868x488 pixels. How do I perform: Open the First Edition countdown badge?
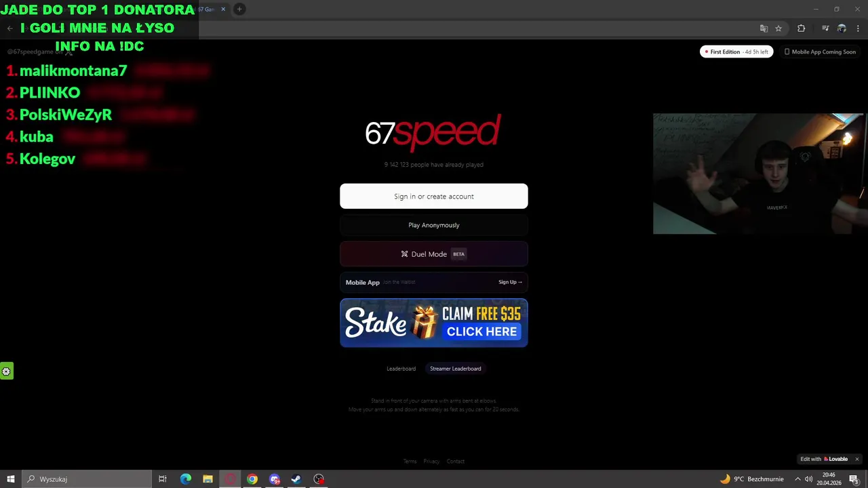point(736,52)
